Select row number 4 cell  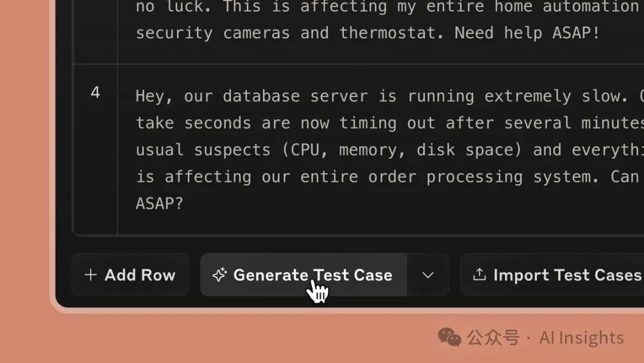click(x=95, y=150)
